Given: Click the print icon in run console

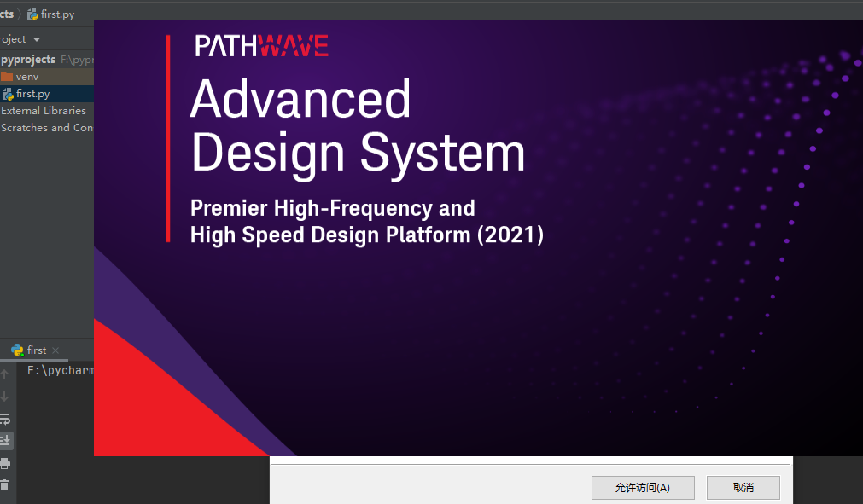Looking at the screenshot, I should coord(5,463).
